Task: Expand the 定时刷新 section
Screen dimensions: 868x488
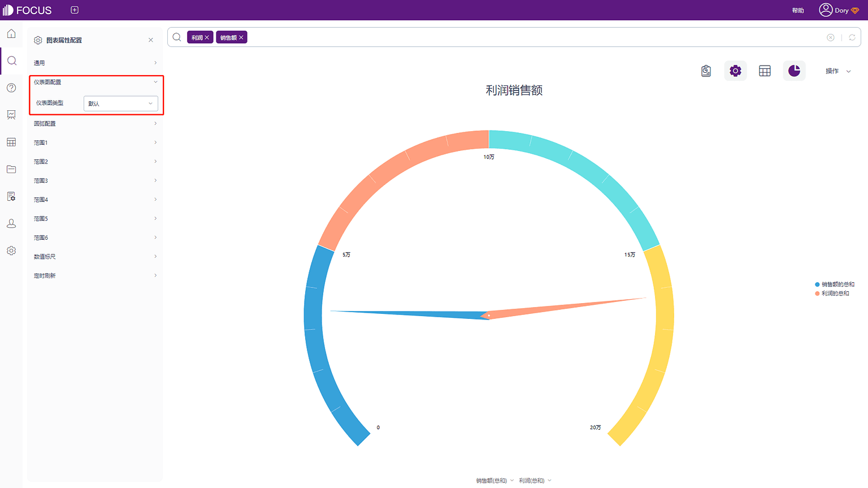Action: [x=95, y=275]
